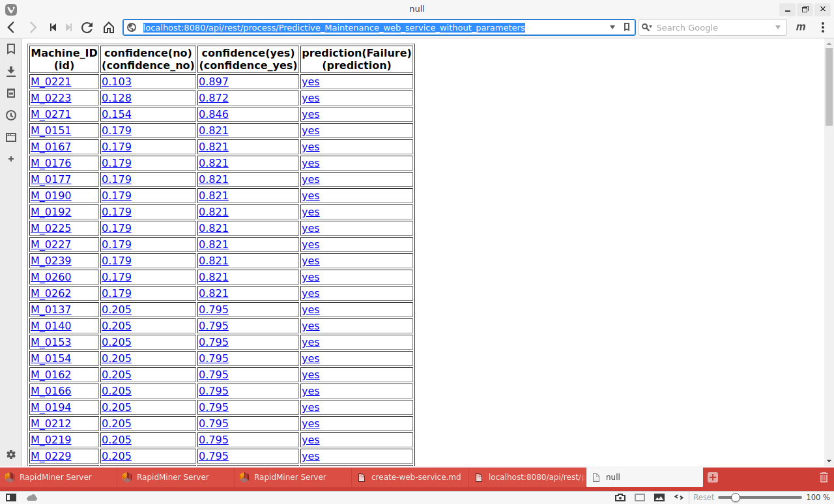Screen dimensions: 834x504
Task: Open the Bookmarks side panel
Action: point(11,49)
